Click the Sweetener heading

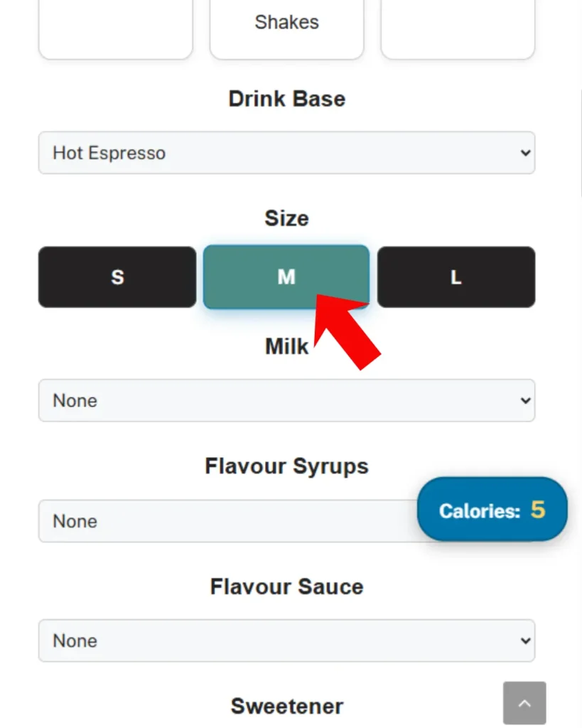coord(286,706)
